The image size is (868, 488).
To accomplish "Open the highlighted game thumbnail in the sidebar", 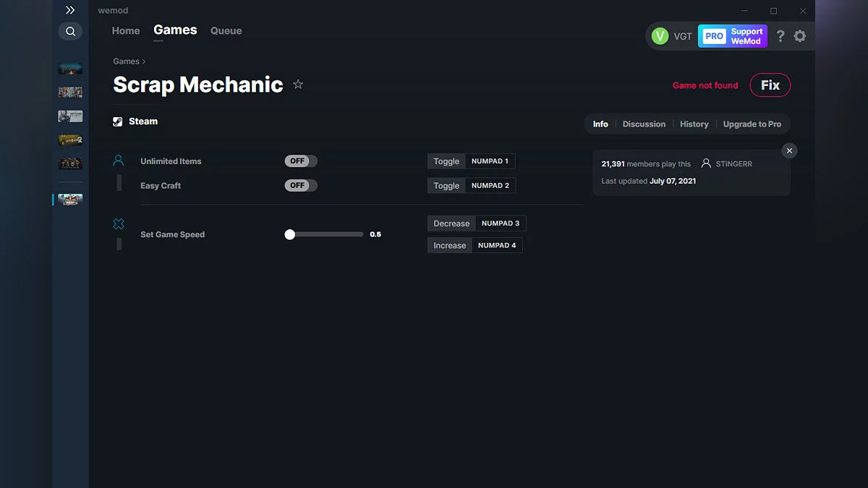I will 71,200.
